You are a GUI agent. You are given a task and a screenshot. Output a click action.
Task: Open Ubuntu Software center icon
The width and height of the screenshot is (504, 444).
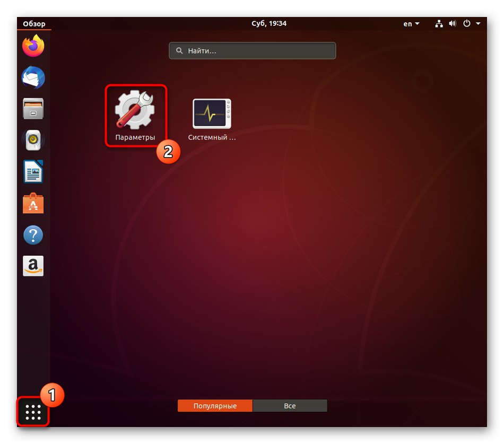[33, 203]
